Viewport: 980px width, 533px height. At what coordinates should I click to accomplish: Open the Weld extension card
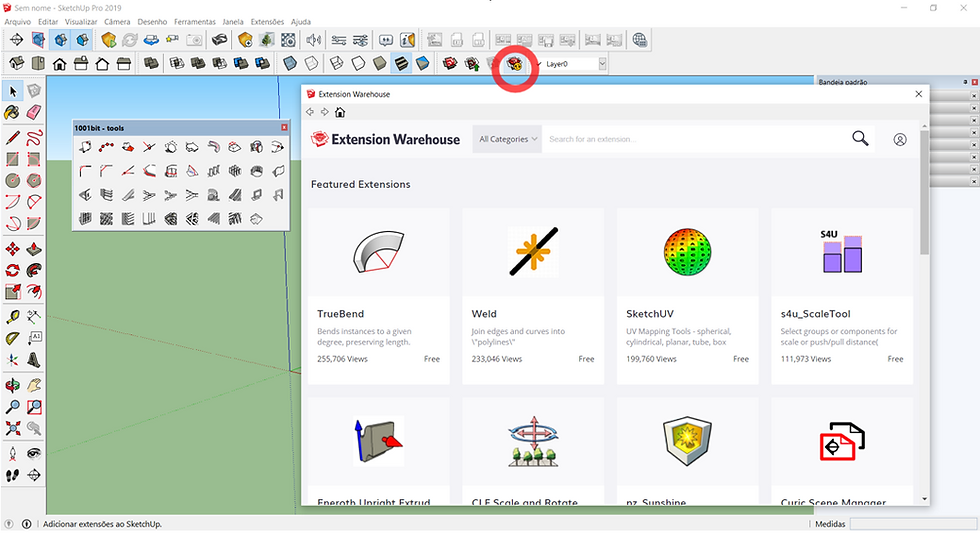coord(533,296)
